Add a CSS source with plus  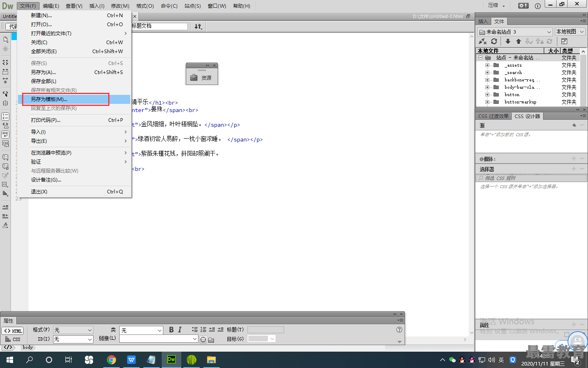coord(574,125)
